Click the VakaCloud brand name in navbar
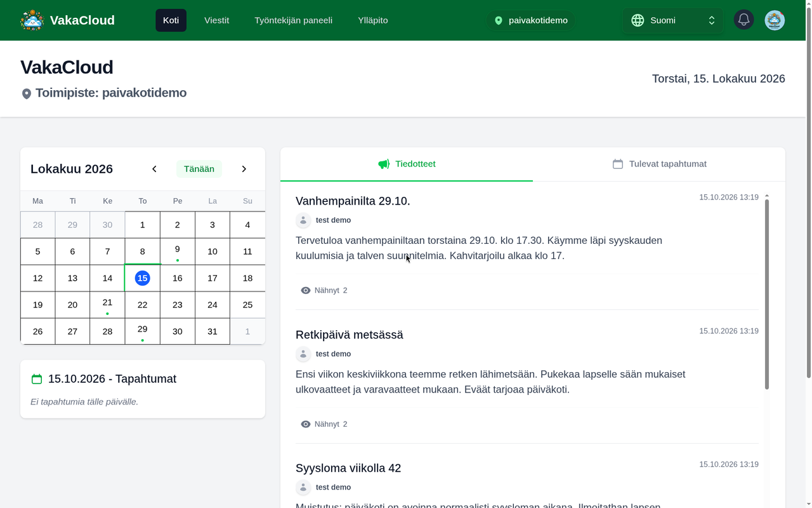Viewport: 812px width, 508px height. coord(82,20)
